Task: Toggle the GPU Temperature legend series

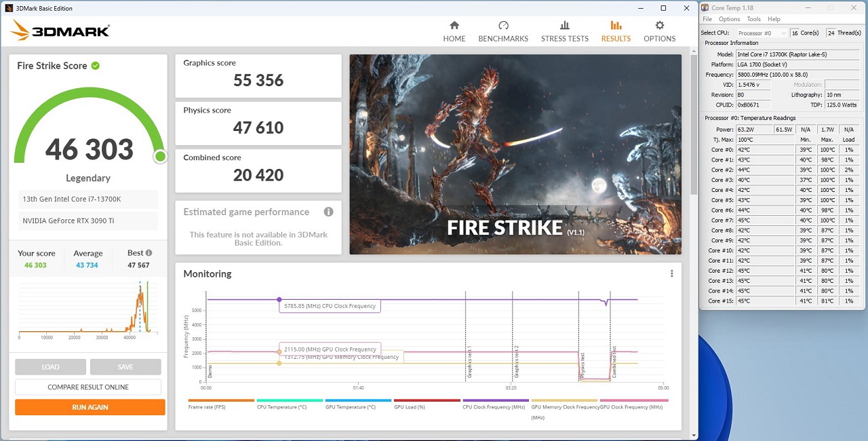Action: (358, 404)
